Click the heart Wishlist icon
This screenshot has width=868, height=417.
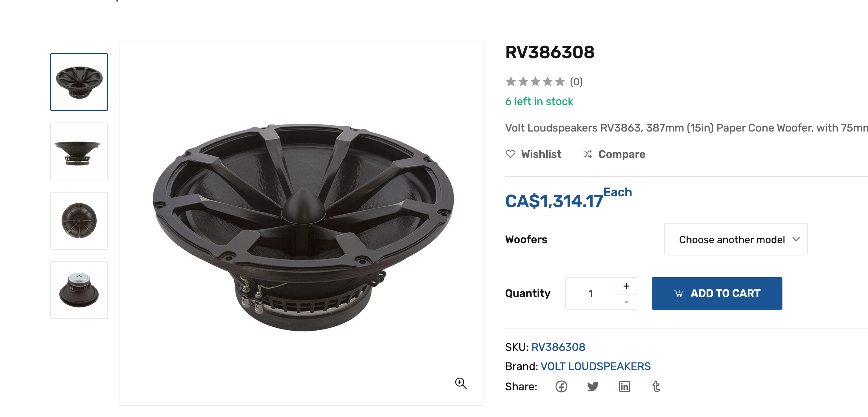click(x=511, y=154)
